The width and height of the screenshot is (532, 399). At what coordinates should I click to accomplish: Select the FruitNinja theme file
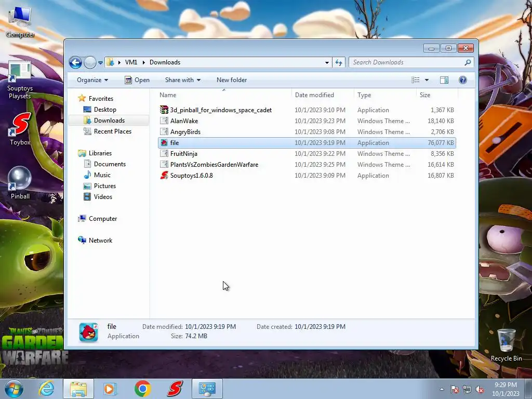tap(307, 154)
